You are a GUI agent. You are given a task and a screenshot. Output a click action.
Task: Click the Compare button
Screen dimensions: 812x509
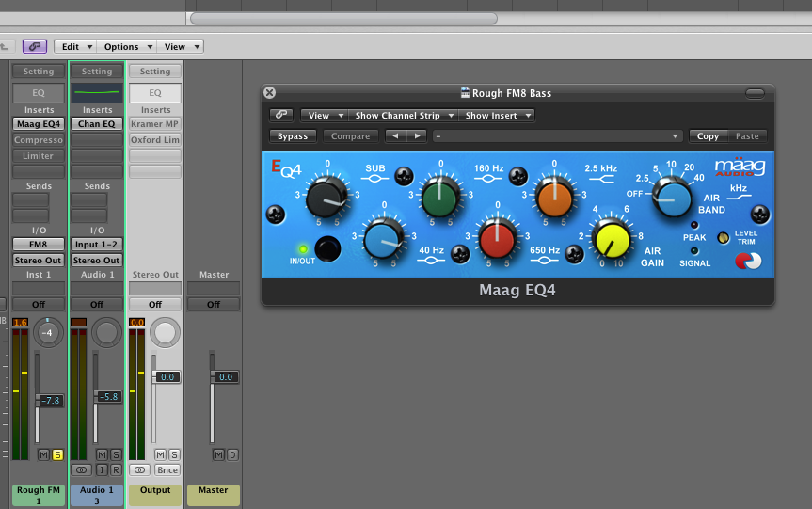(351, 136)
